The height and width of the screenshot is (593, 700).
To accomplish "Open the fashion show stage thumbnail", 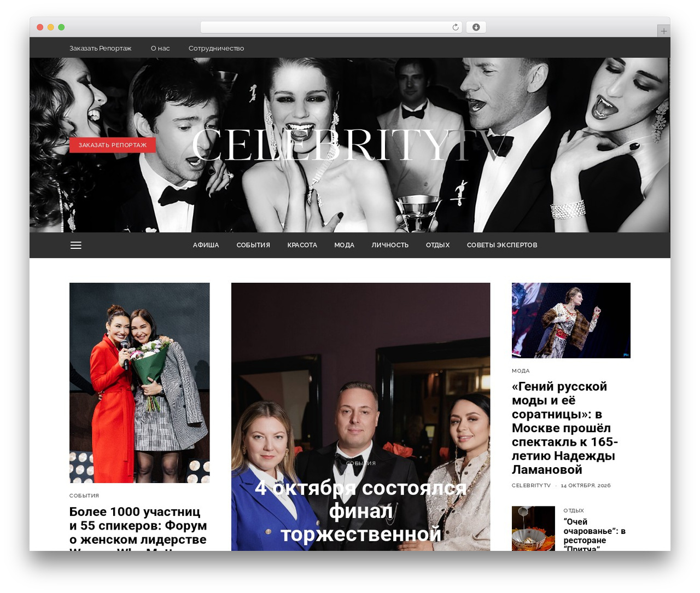I will 571,321.
